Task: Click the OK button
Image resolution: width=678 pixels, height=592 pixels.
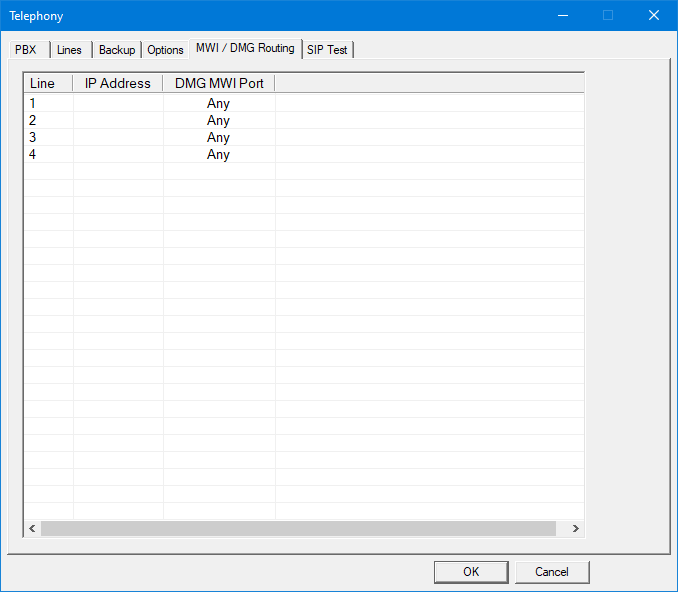Action: [x=471, y=572]
